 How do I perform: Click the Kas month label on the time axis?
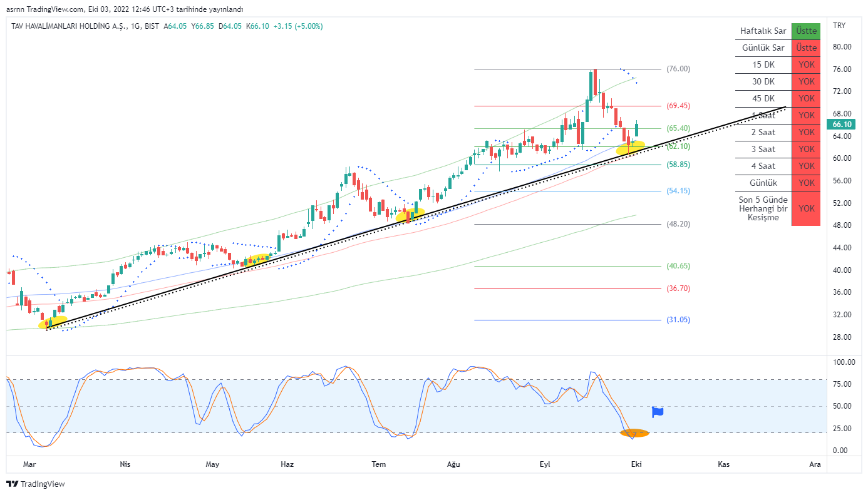pos(724,464)
